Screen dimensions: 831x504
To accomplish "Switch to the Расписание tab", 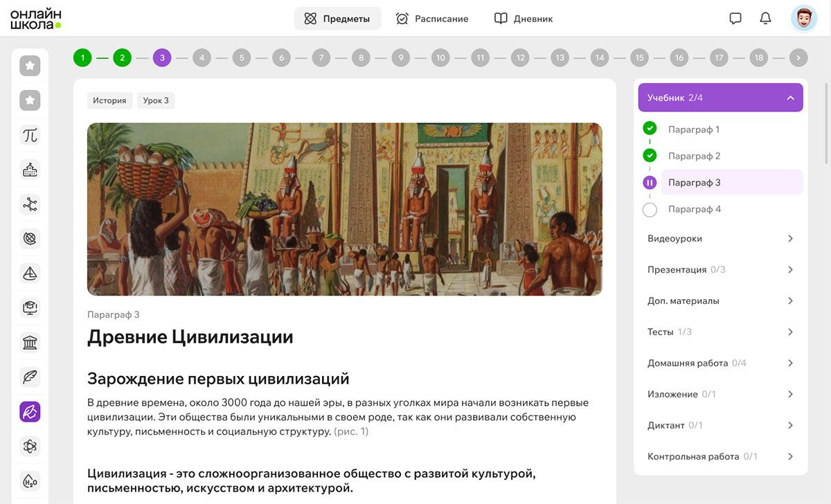I will (432, 19).
